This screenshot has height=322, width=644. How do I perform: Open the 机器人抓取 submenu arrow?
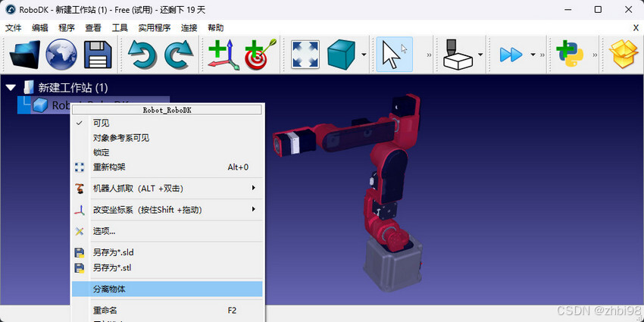[x=253, y=188]
